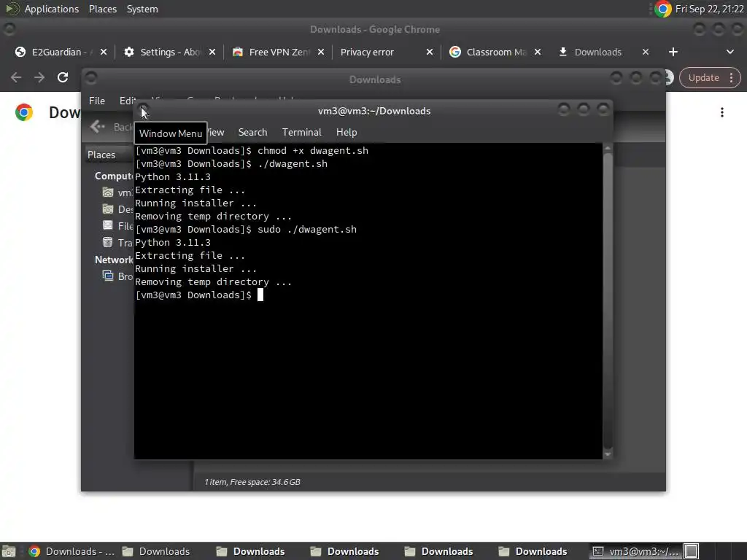Click the terminal's vertical scrollbar
This screenshot has width=747, height=560.
tap(608, 301)
